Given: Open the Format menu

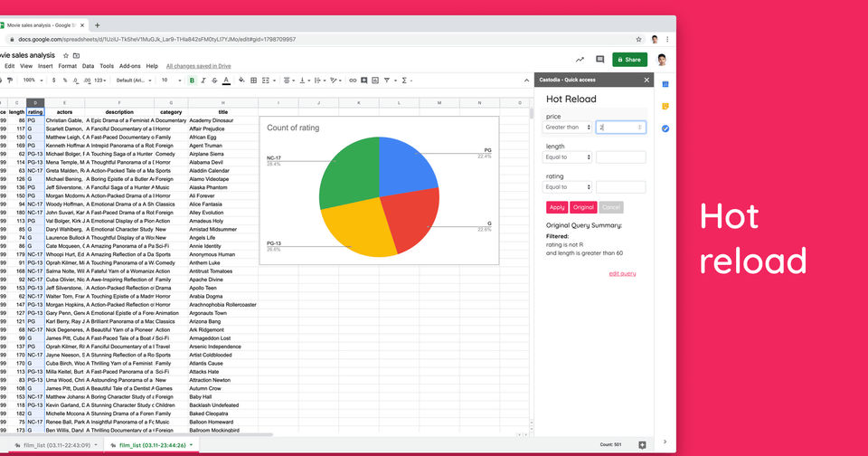Looking at the screenshot, I should click(x=68, y=66).
